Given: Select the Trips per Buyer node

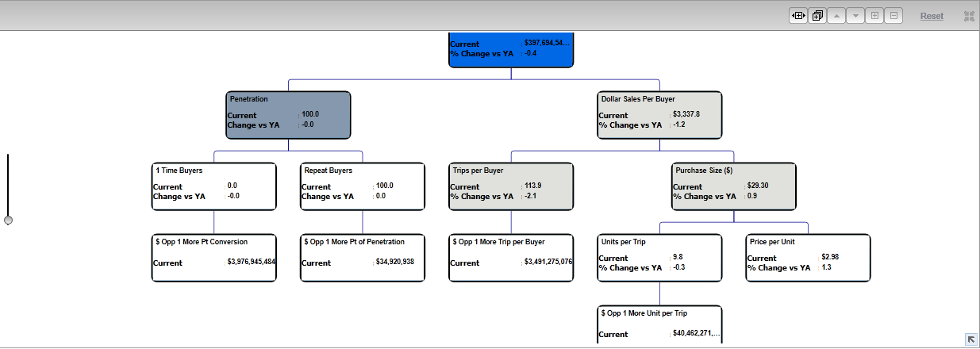Looking at the screenshot, I should [510, 186].
